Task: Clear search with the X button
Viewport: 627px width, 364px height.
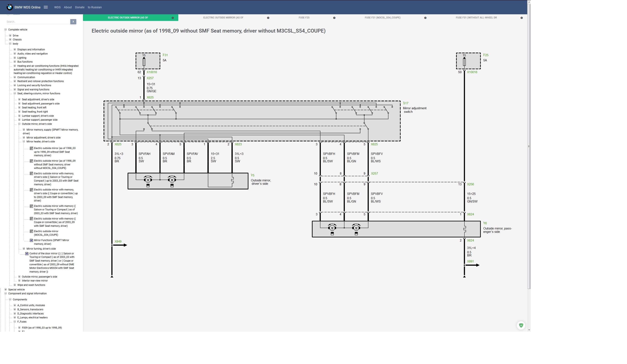Action: tap(73, 22)
